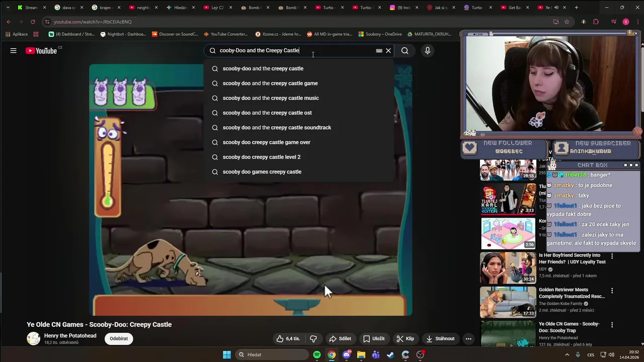Pick suggestion 'scooby-doo and the creepy castle'
Screen dimensions: 644x362
[x=299, y=68]
